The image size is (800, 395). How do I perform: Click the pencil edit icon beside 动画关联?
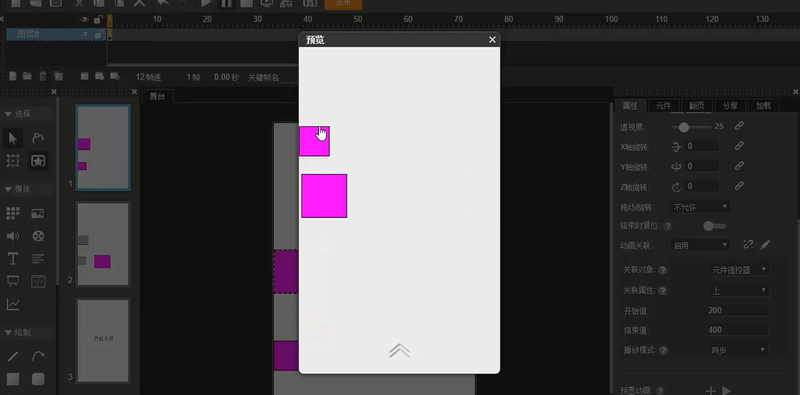[765, 245]
